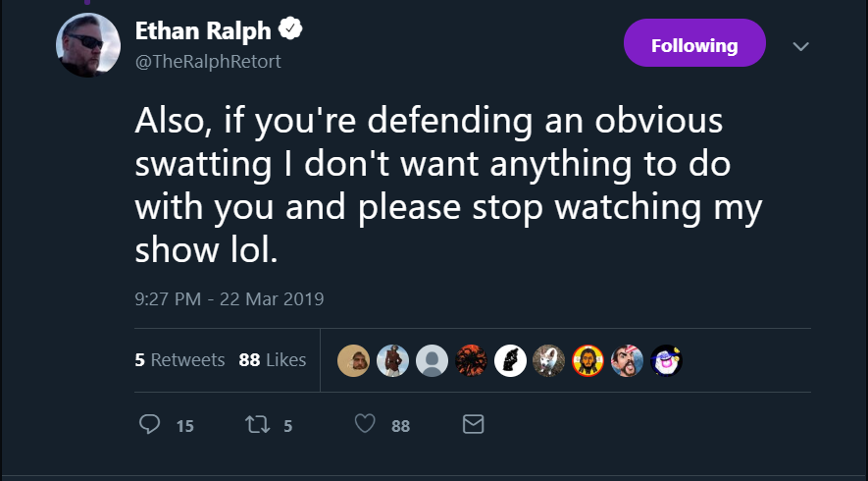Open the @TheRalphRetort handle link
868x481 pixels.
click(208, 61)
